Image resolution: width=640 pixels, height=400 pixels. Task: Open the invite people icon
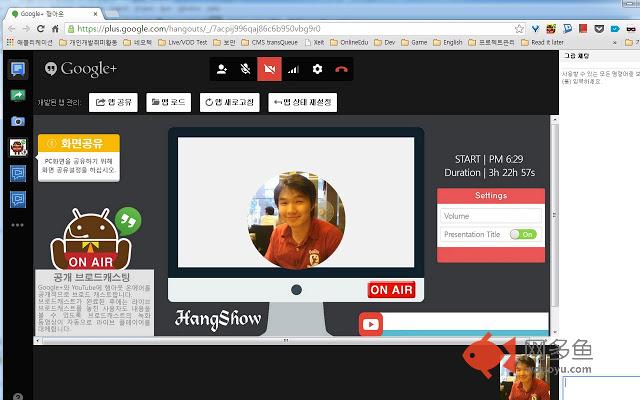(x=222, y=69)
